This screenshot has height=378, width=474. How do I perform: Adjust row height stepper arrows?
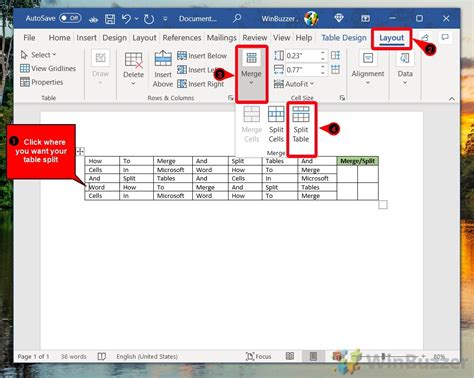pyautogui.click(x=323, y=56)
